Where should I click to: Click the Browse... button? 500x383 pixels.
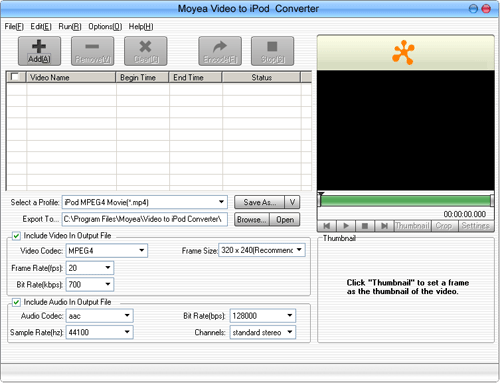[252, 220]
